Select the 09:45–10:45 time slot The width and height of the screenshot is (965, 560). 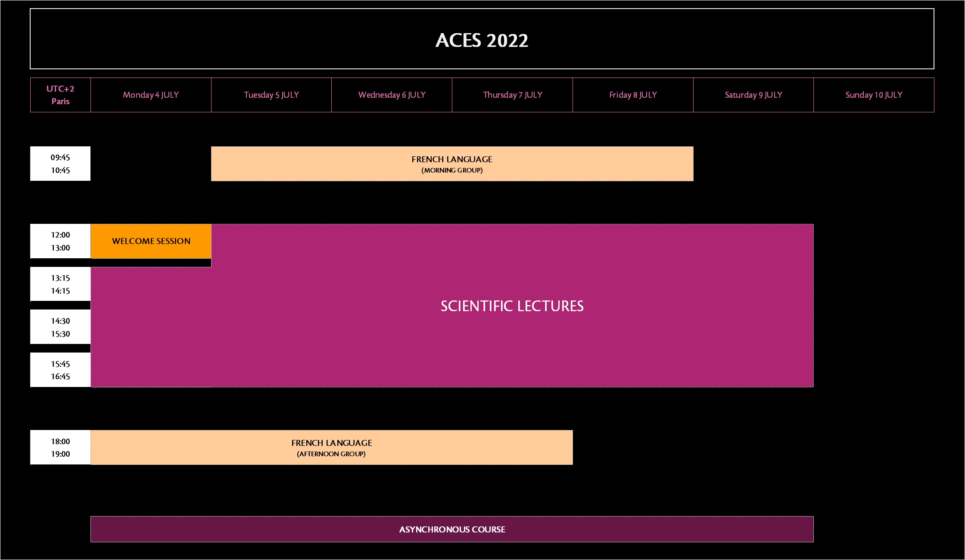(60, 164)
